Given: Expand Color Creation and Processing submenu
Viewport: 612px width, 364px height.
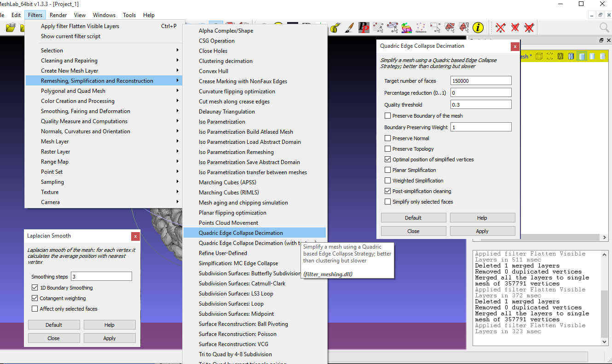Looking at the screenshot, I should pyautogui.click(x=104, y=101).
